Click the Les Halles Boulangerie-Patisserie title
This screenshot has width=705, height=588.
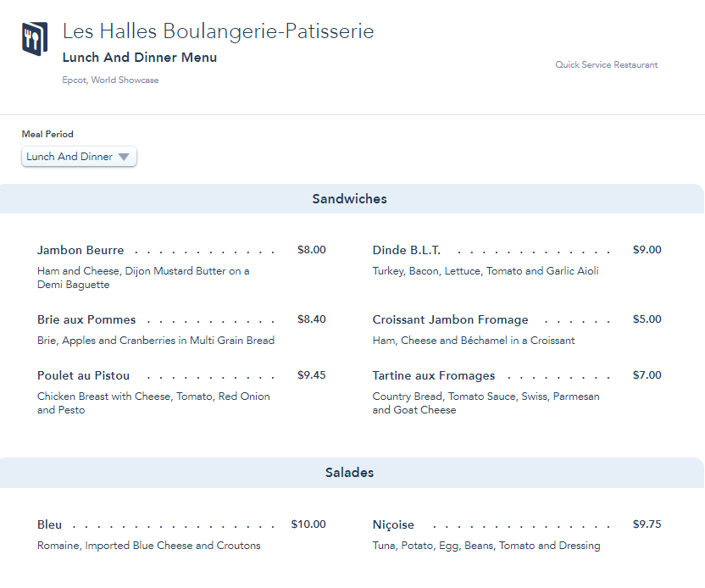(x=218, y=32)
